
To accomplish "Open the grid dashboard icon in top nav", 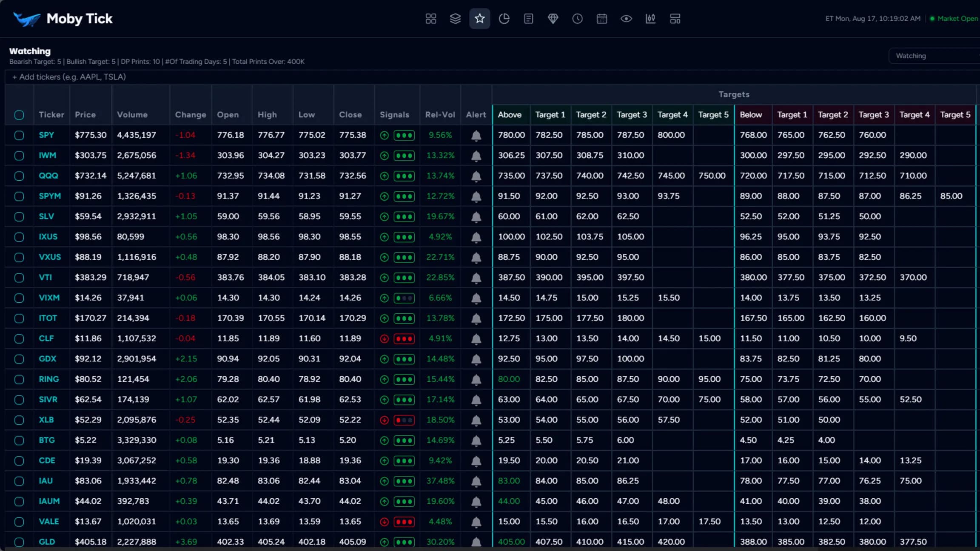I will [x=431, y=19].
